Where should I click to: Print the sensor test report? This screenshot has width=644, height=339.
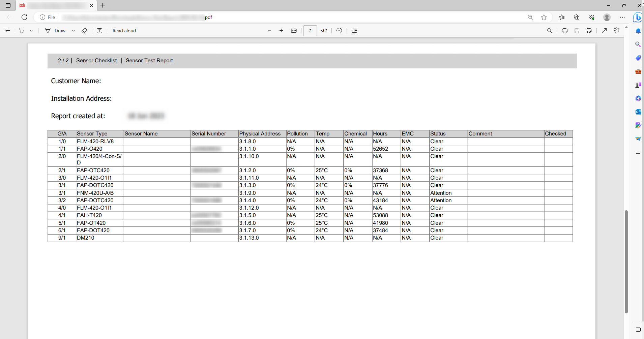tap(564, 31)
